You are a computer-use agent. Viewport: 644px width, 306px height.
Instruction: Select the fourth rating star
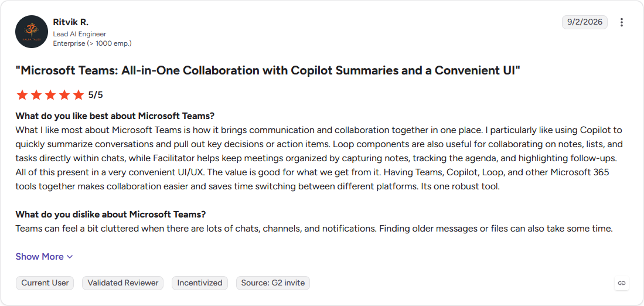click(x=64, y=96)
